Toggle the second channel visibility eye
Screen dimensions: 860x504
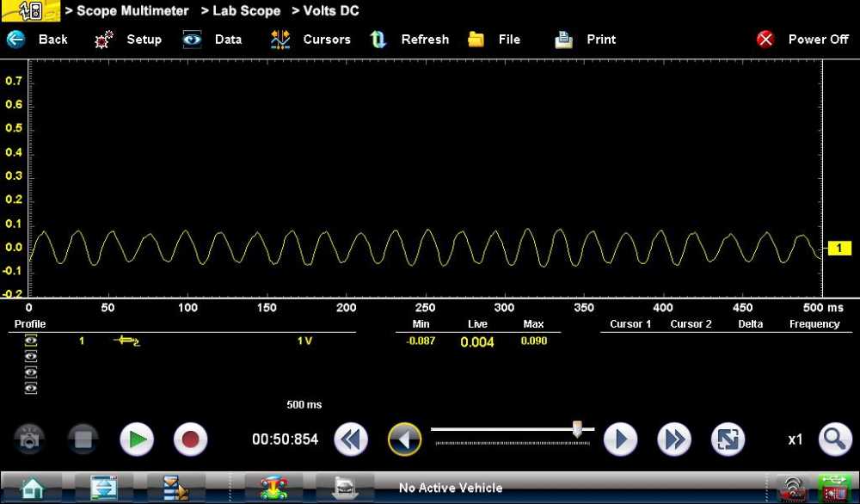tap(31, 357)
